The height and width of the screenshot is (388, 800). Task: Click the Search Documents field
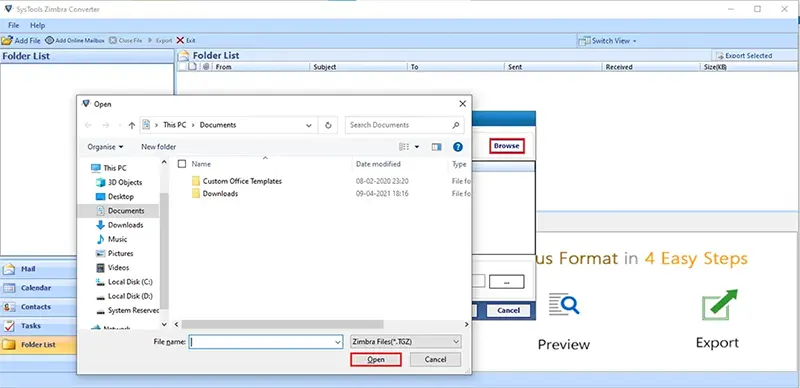point(404,125)
